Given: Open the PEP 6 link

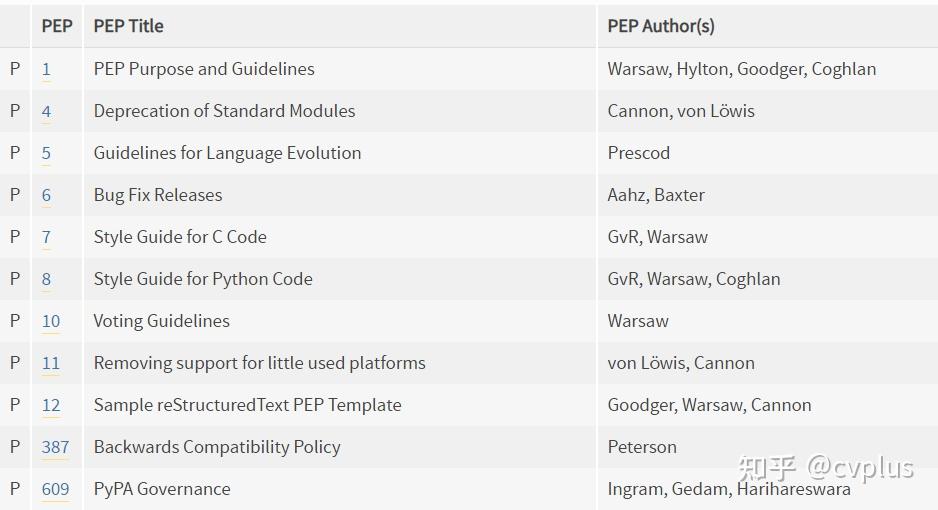Looking at the screenshot, I should point(46,195).
